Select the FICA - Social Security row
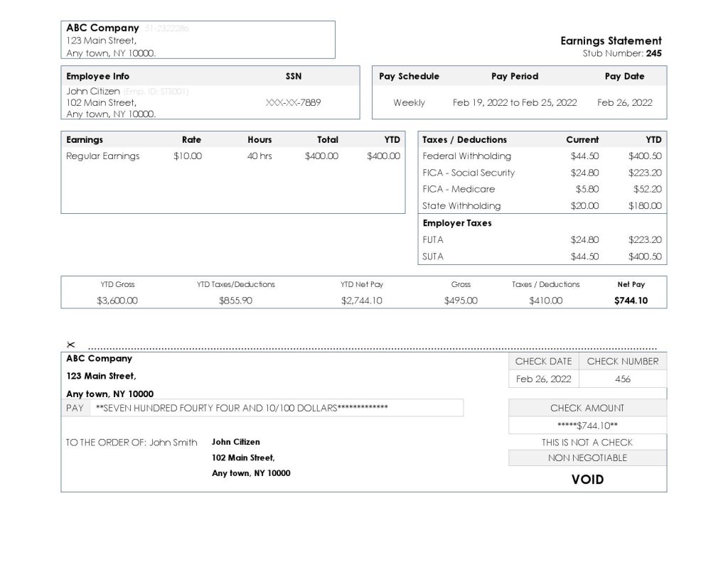This screenshot has height=562, width=728. coord(469,173)
